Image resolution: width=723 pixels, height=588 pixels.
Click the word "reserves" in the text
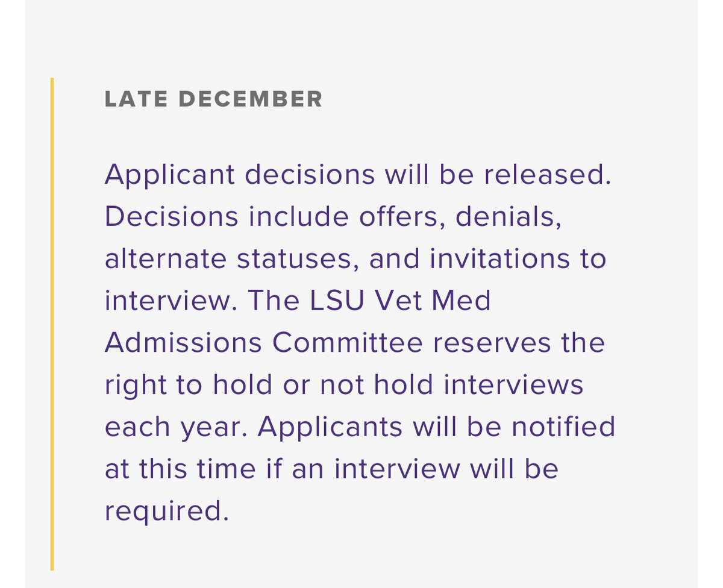[492, 343]
